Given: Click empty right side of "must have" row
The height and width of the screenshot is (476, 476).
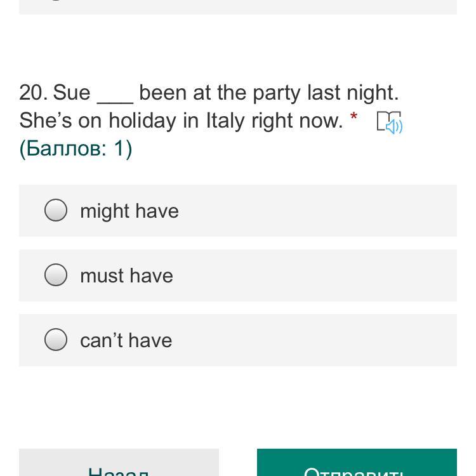Looking at the screenshot, I should point(349,275).
